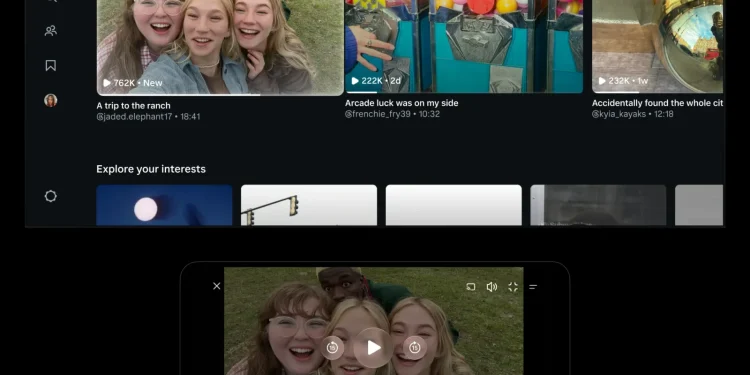Seek the ranch video progress bar
Image resolution: width=750 pixels, height=375 pixels.
(x=221, y=95)
